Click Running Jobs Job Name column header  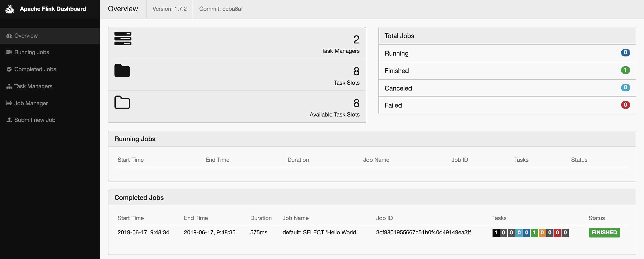(376, 160)
